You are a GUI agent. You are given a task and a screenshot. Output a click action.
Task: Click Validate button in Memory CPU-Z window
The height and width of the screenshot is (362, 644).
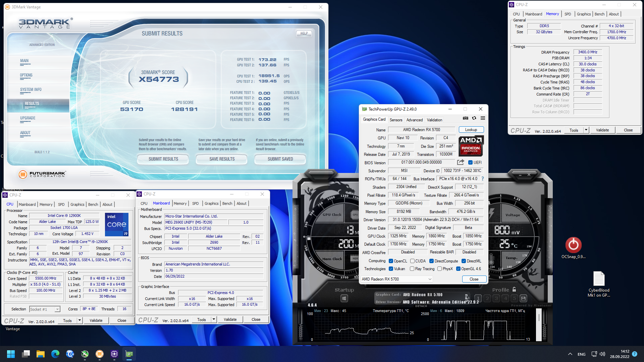(602, 130)
